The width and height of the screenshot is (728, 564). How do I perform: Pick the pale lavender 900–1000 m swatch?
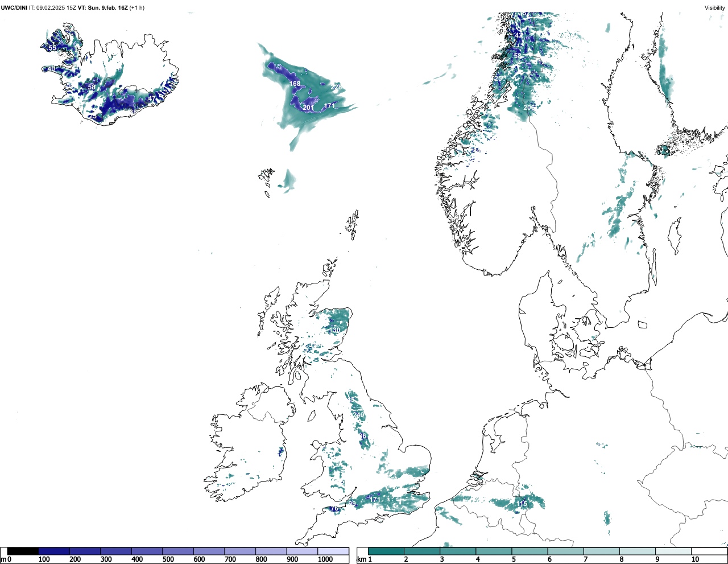[x=302, y=551]
